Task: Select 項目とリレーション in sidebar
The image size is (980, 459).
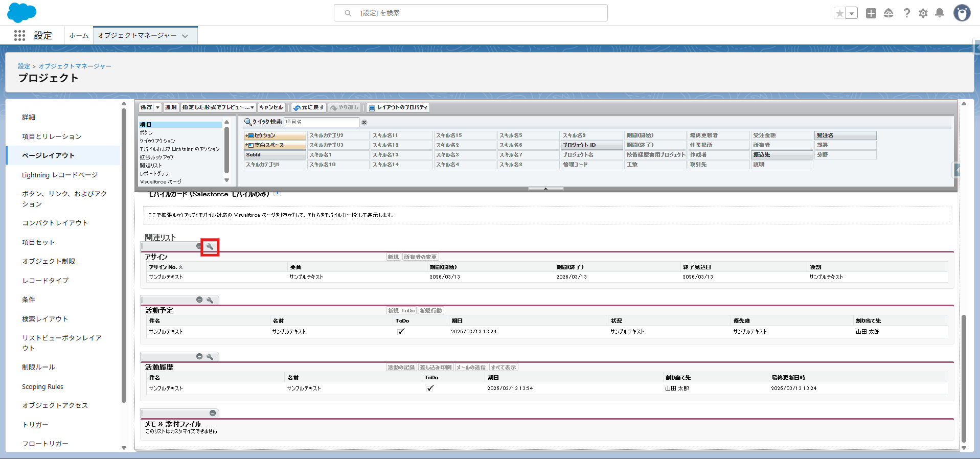Action: click(52, 136)
